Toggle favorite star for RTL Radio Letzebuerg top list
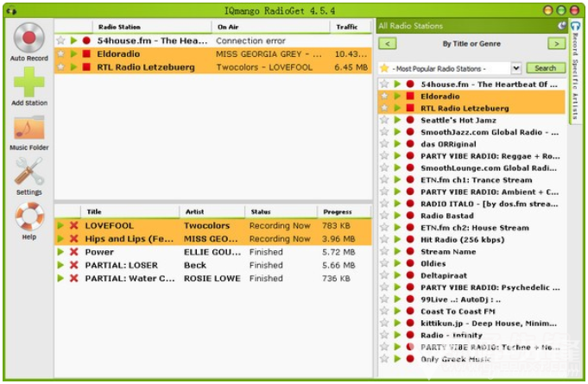The width and height of the screenshot is (588, 384). (60, 67)
